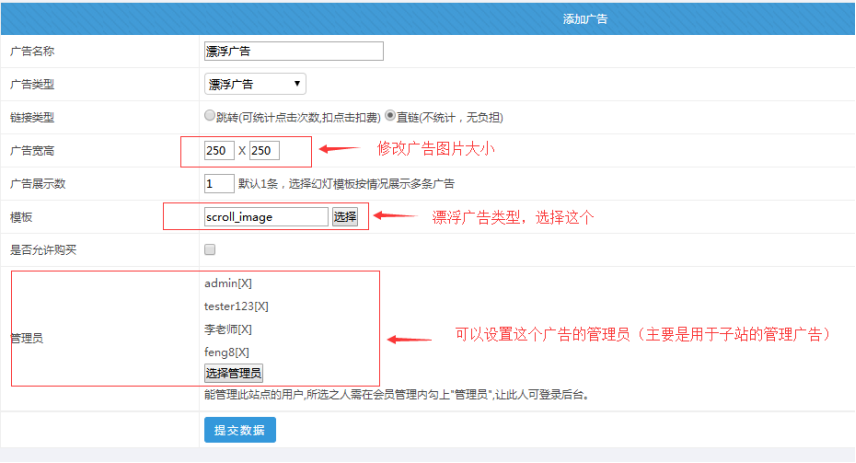Click the ad height input field

264,151
